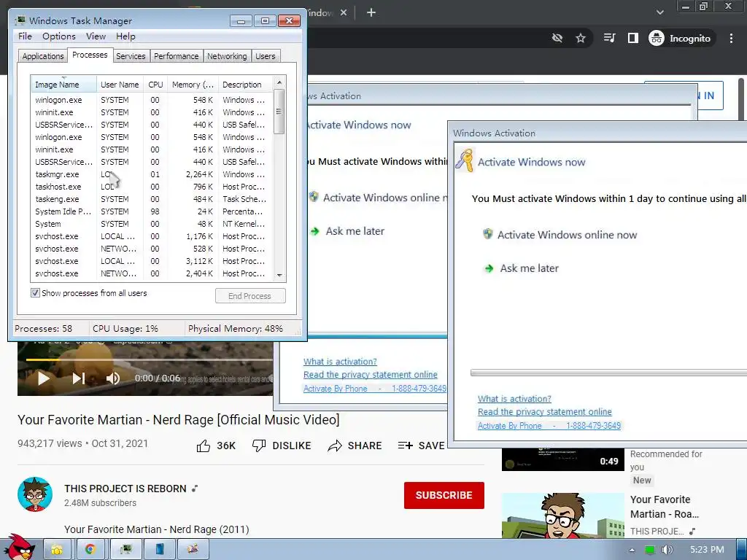This screenshot has width=747, height=560.
Task: Sort by User Name column header
Action: click(120, 85)
